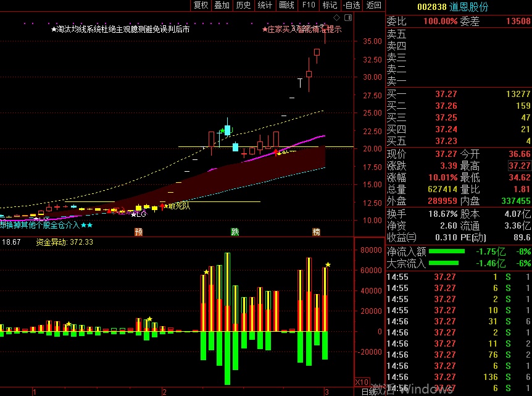This screenshot has height=396, width=532.
Task: Open the 历史 history menu item
Action: click(x=243, y=5)
